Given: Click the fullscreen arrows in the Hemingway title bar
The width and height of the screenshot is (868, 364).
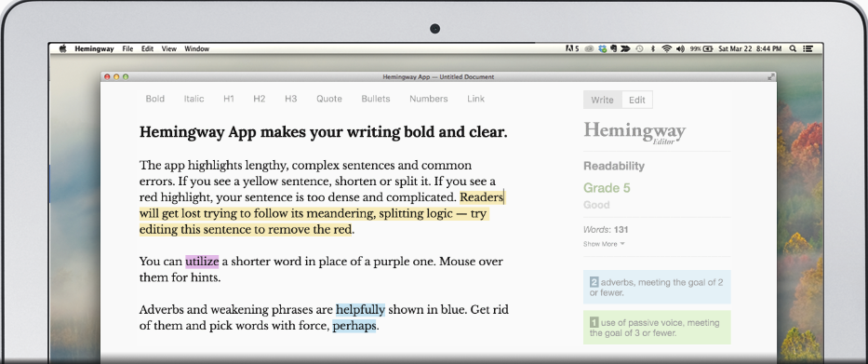Looking at the screenshot, I should pos(771,77).
